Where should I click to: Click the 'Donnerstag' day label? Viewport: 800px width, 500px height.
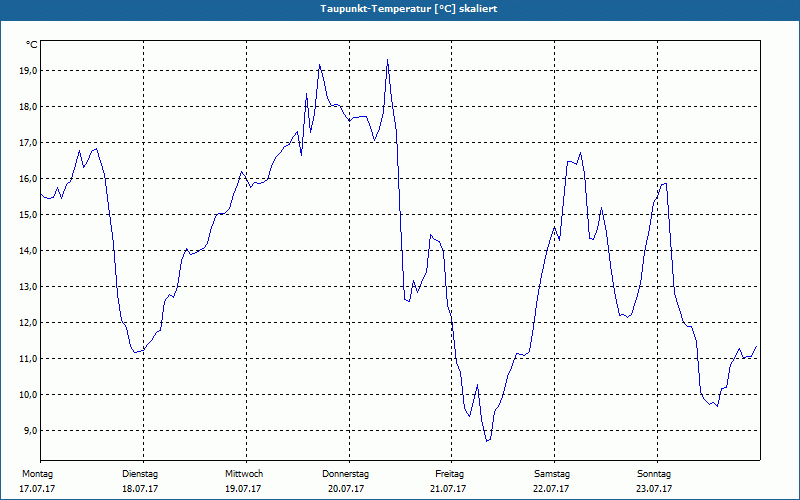[x=345, y=474]
